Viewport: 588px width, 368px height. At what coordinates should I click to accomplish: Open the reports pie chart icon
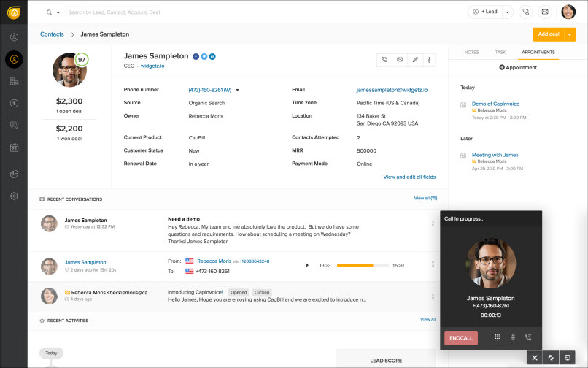coord(14,174)
